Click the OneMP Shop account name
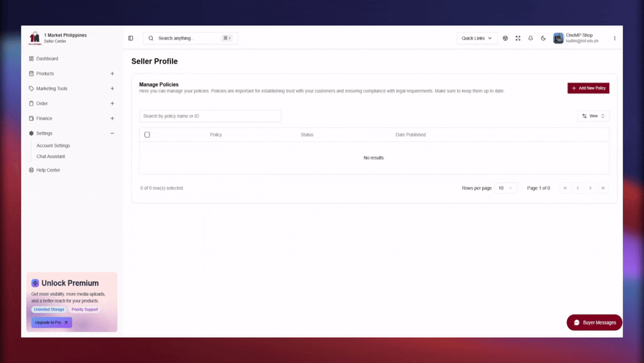 [x=579, y=35]
